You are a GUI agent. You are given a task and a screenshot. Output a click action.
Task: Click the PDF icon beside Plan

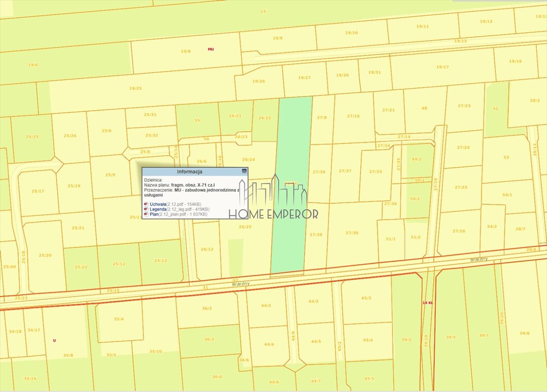(146, 214)
